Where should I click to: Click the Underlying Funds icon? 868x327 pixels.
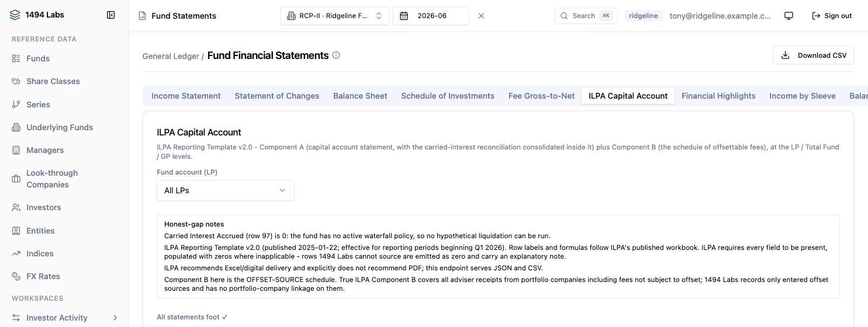tap(16, 127)
